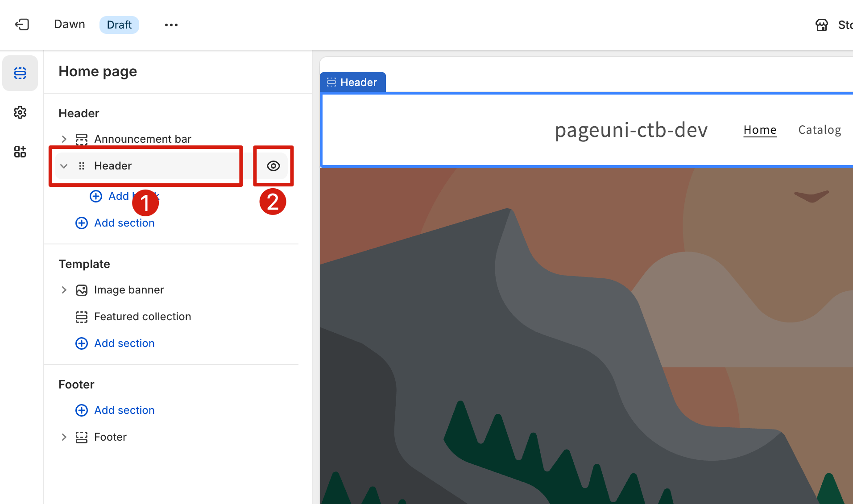Click the exit editor back icon

coord(22,25)
